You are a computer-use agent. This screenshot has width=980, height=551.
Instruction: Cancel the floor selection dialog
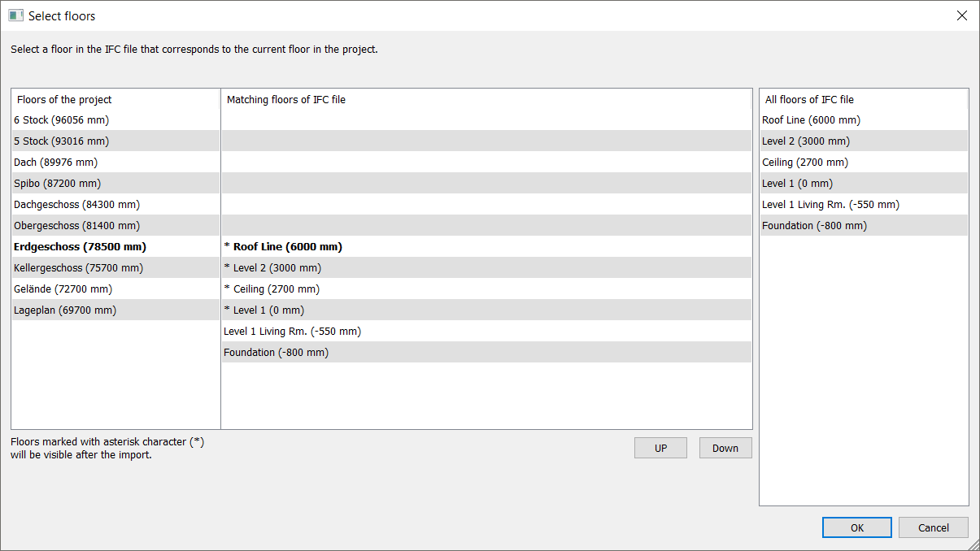pos(934,527)
